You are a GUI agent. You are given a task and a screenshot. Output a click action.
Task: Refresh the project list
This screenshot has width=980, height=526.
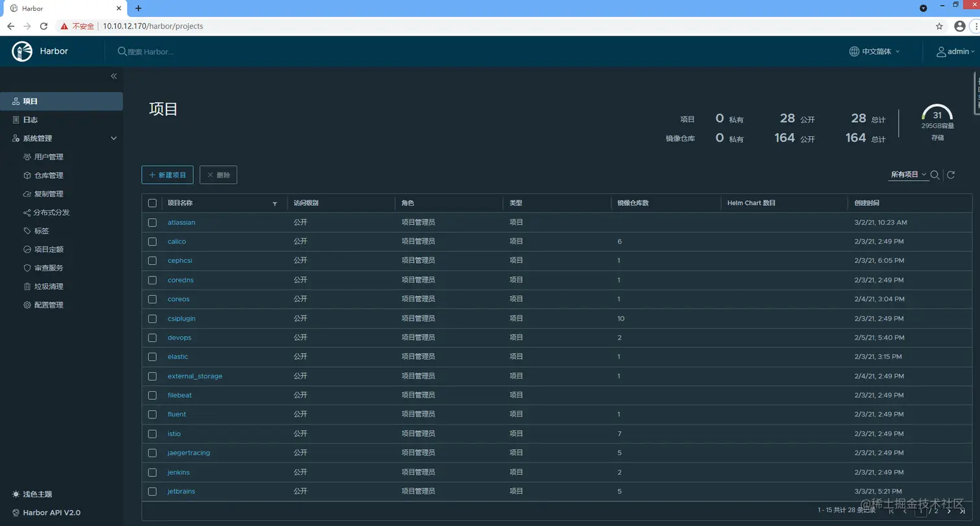pos(951,175)
